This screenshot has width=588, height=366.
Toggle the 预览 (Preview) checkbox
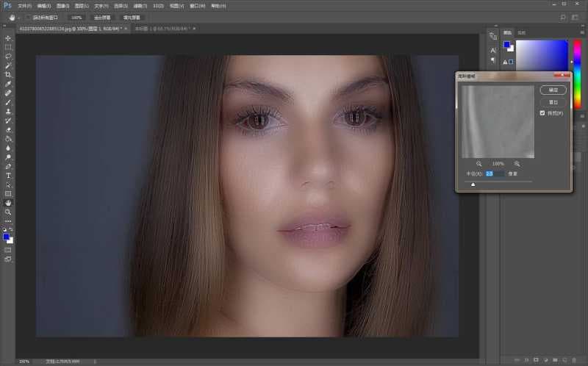click(x=542, y=113)
